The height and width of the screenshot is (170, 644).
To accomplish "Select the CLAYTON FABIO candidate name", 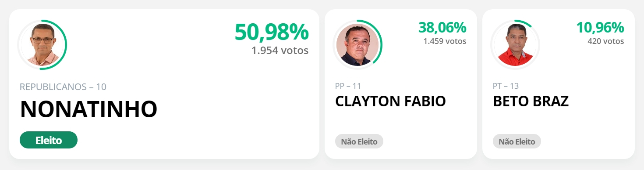I will coord(390,101).
